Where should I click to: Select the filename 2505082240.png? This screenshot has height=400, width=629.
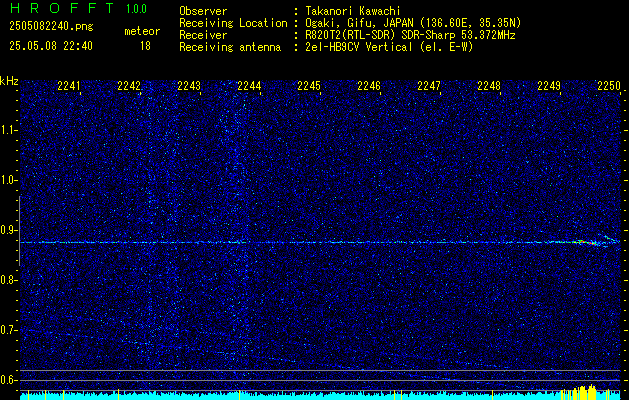click(51, 27)
